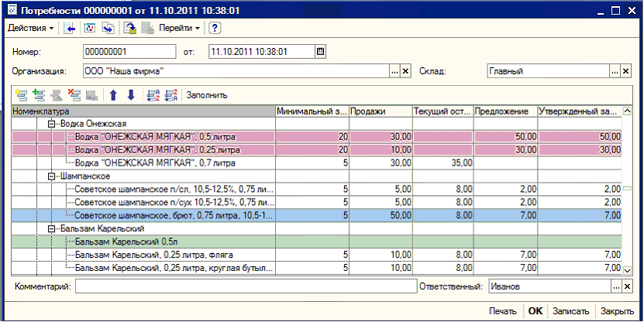Click the Комментарий input field
The image size is (644, 322).
[x=246, y=286]
